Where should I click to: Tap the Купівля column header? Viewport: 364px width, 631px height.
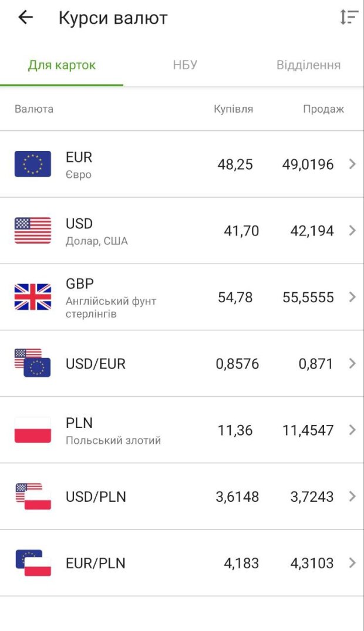coord(233,109)
